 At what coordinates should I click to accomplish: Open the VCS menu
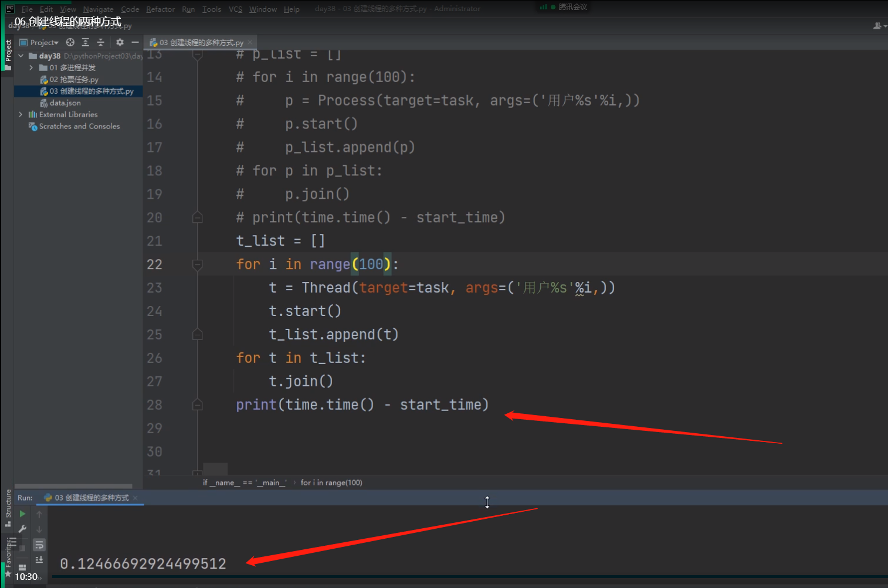[x=235, y=9]
